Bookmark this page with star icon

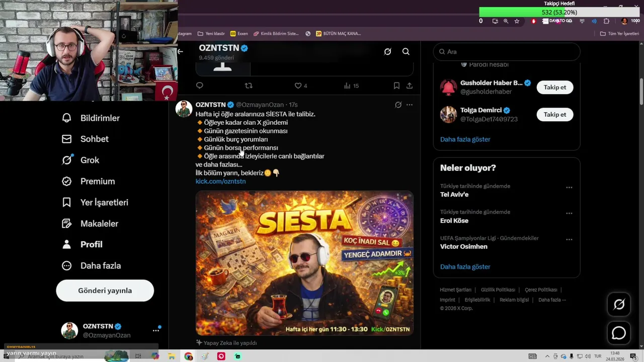(517, 21)
